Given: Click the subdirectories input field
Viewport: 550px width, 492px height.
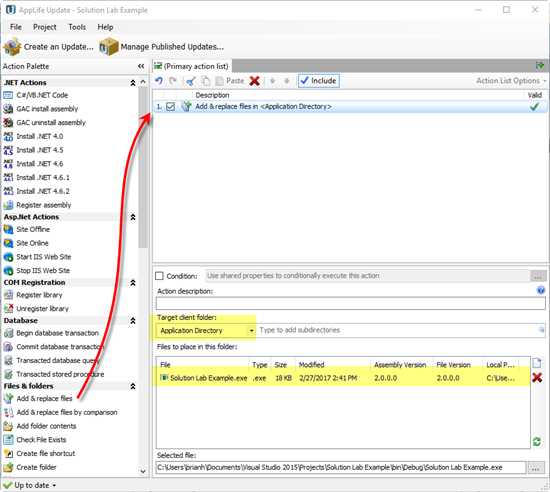Looking at the screenshot, I should tap(398, 330).
